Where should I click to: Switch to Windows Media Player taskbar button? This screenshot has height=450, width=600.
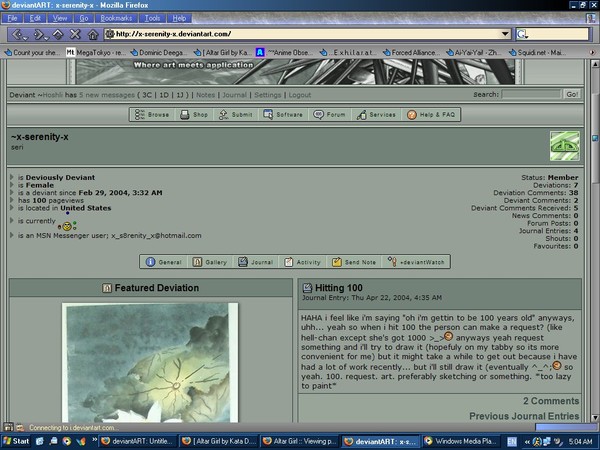(462, 441)
